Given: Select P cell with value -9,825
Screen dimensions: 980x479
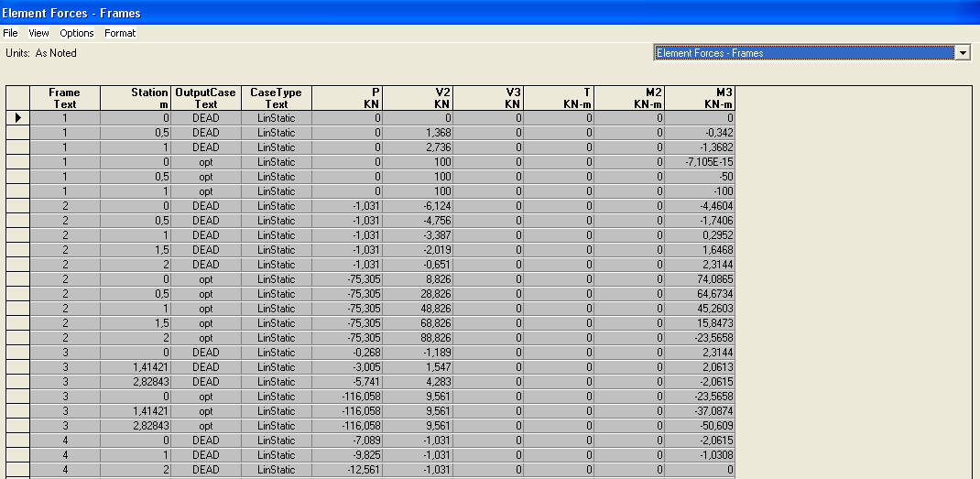Looking at the screenshot, I should click(347, 454).
